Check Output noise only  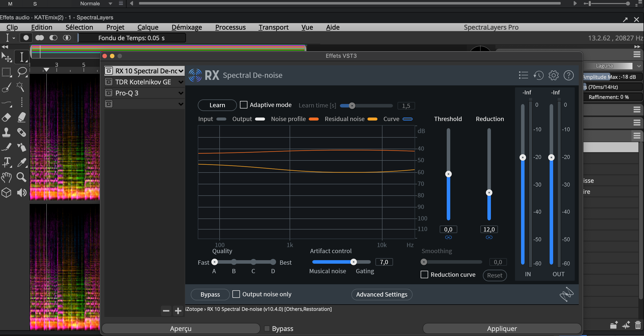click(236, 294)
